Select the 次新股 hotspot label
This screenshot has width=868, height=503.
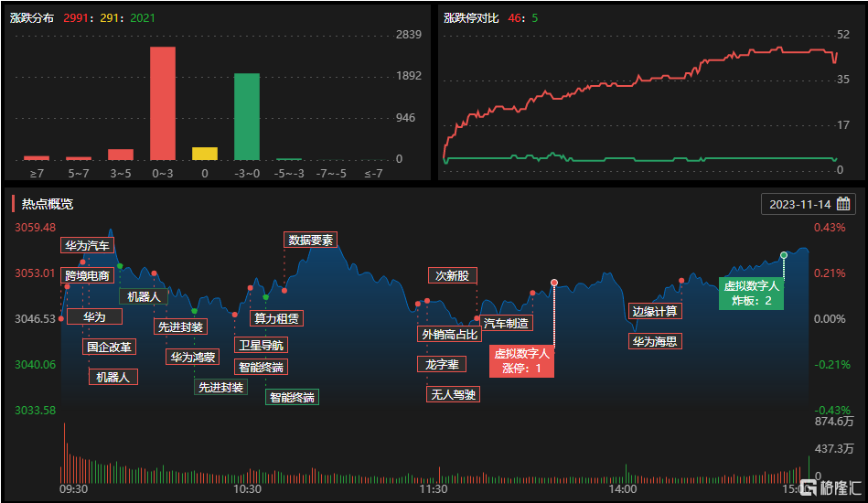[x=452, y=275]
